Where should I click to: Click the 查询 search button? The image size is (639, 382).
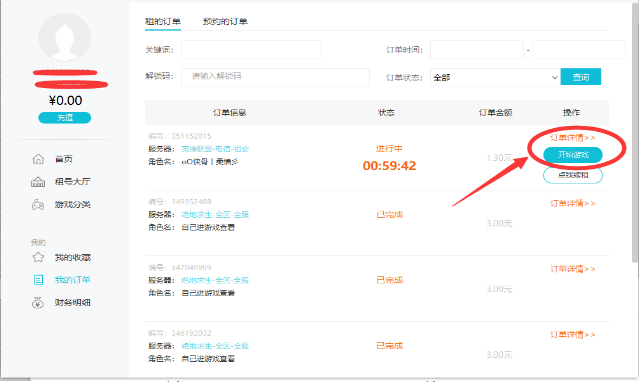[581, 77]
